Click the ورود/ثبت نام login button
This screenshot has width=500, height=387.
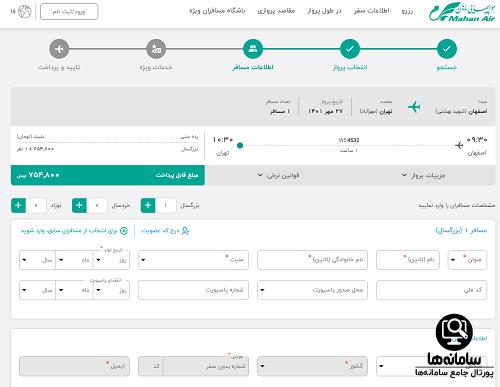[69, 12]
